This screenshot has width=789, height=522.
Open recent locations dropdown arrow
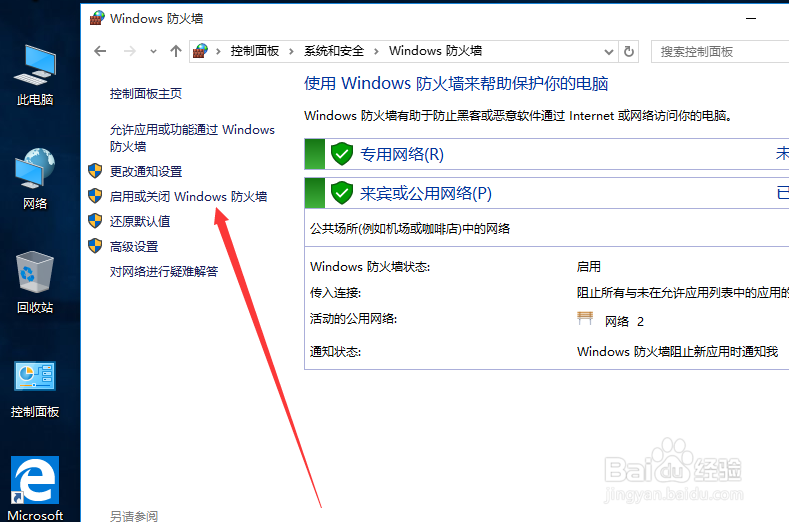pyautogui.click(x=153, y=51)
